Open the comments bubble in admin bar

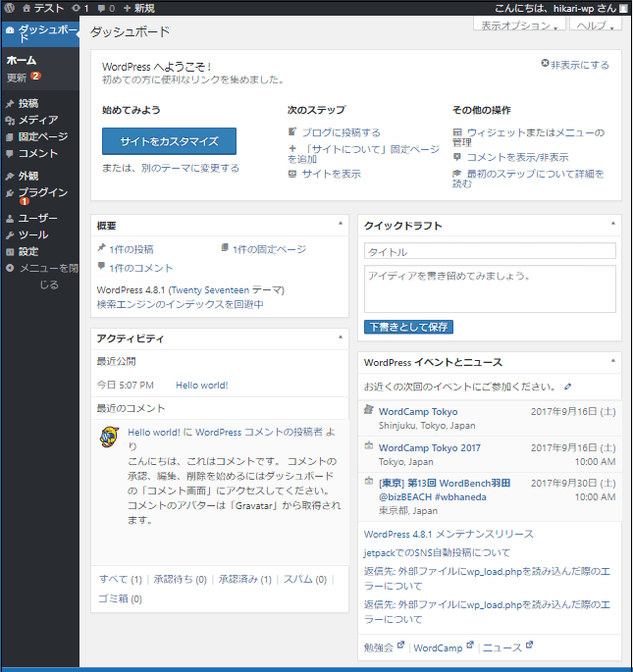pos(106,8)
